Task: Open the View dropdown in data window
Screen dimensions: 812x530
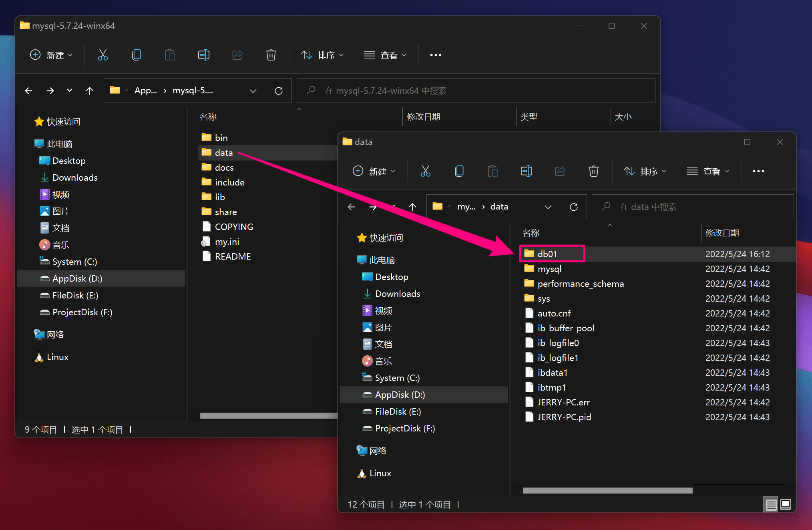Action: 707,171
